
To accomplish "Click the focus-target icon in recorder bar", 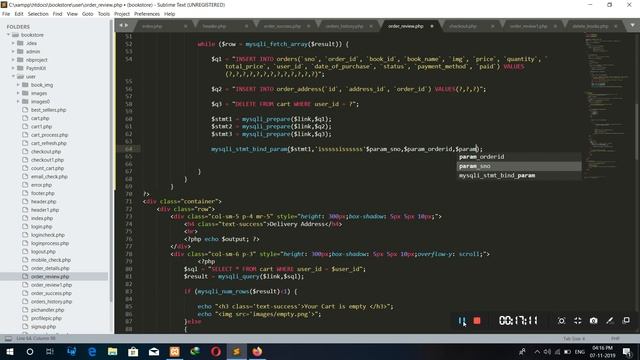I will [x=562, y=321].
